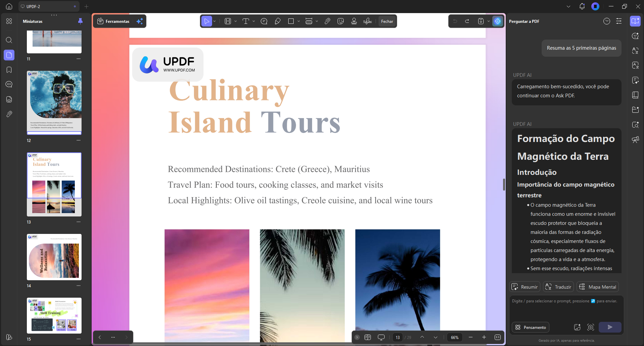Click the Resumir quick action
Image resolution: width=644 pixels, height=346 pixels.
pyautogui.click(x=525, y=287)
